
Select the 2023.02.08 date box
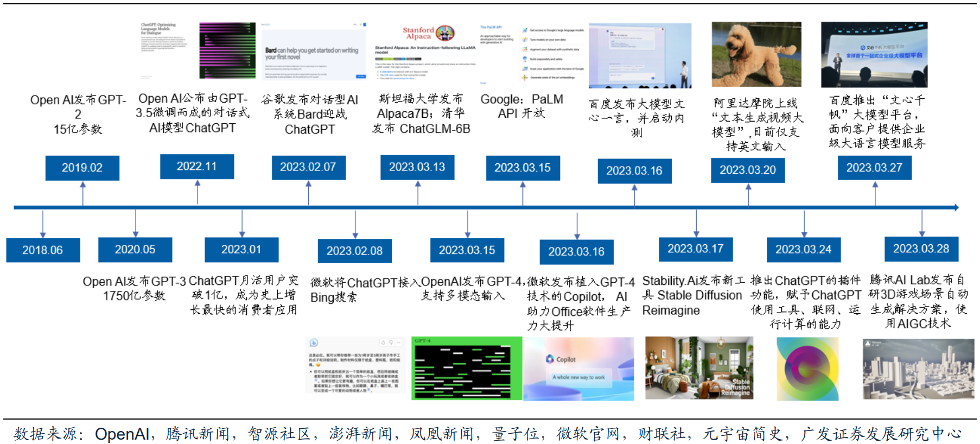tap(355, 251)
